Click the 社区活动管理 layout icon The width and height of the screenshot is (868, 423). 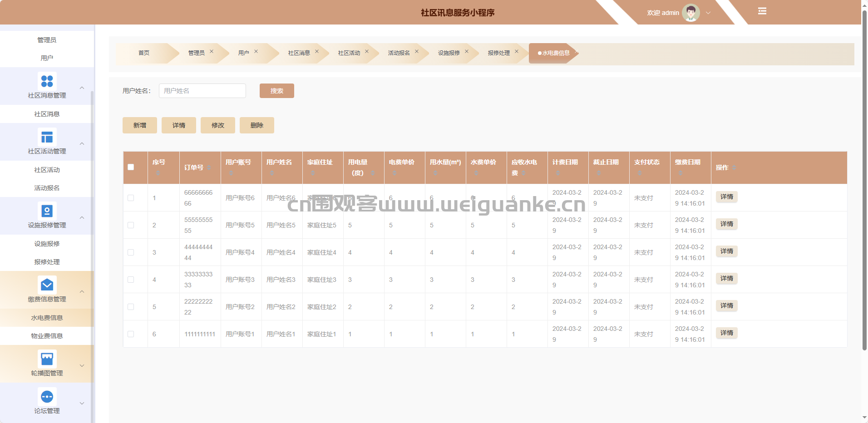tap(47, 137)
